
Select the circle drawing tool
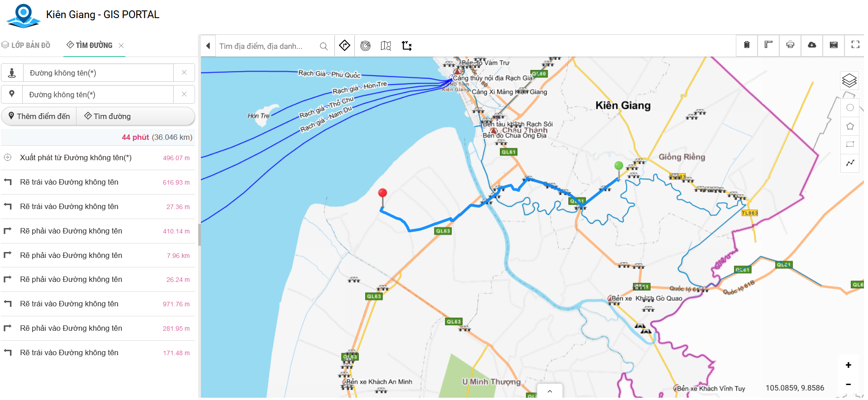coord(850,108)
